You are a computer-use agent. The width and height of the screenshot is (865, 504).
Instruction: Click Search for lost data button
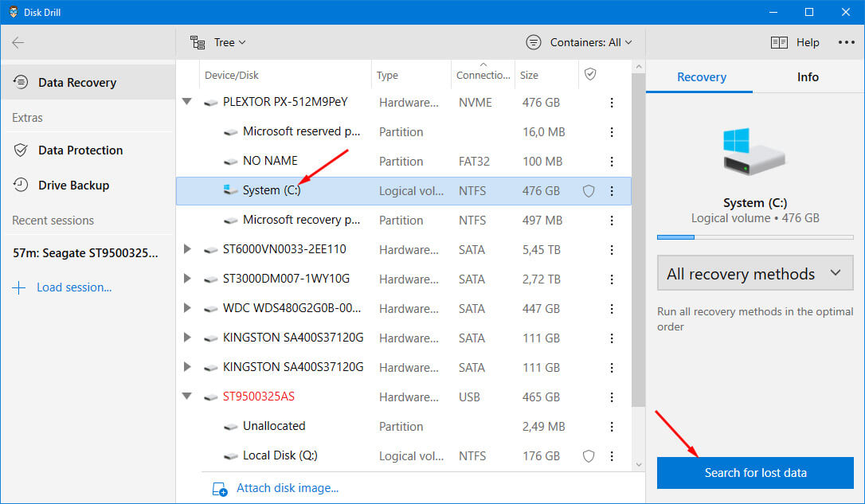point(755,473)
